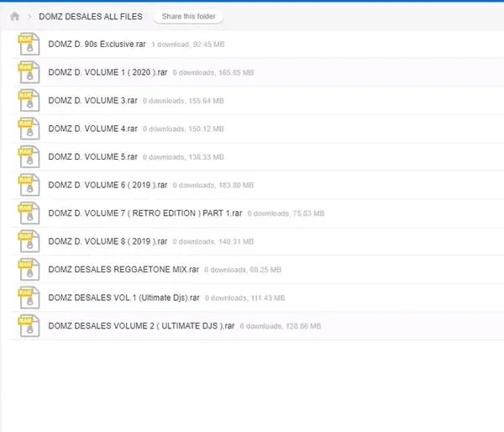Open DOMZ D. VOLUME 5.rar
The height and width of the screenshot is (432, 504).
tap(93, 156)
